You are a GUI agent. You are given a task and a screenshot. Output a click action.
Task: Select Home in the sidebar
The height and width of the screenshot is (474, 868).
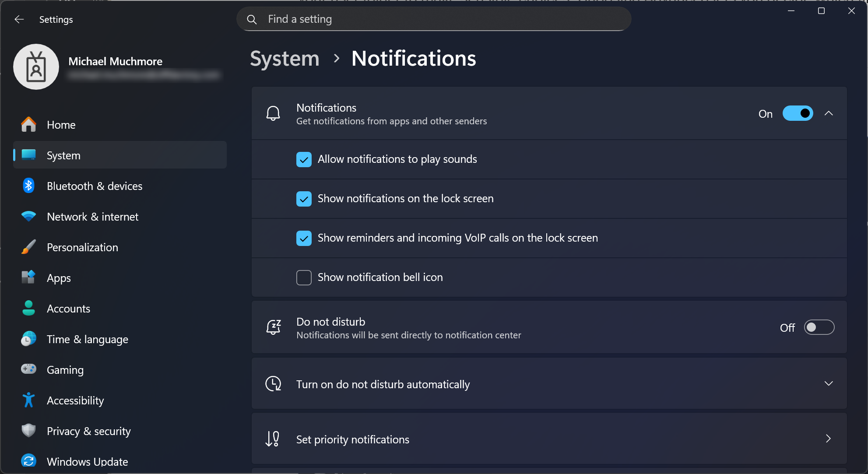(x=61, y=124)
